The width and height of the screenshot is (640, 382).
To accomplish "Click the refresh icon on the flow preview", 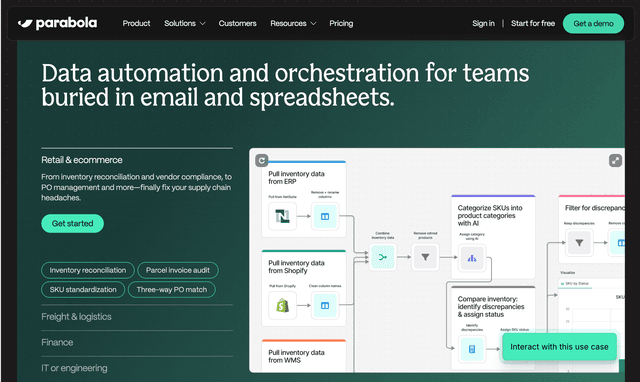I will [262, 160].
